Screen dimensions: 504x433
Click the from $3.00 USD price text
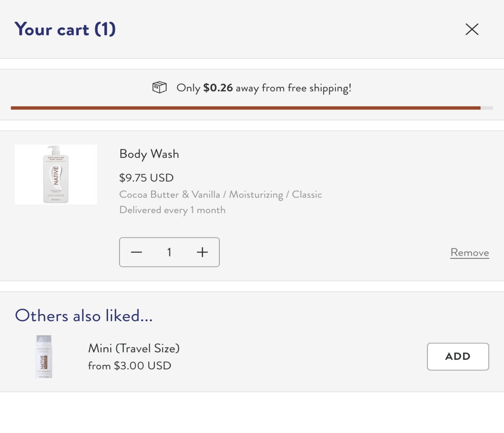pos(129,365)
